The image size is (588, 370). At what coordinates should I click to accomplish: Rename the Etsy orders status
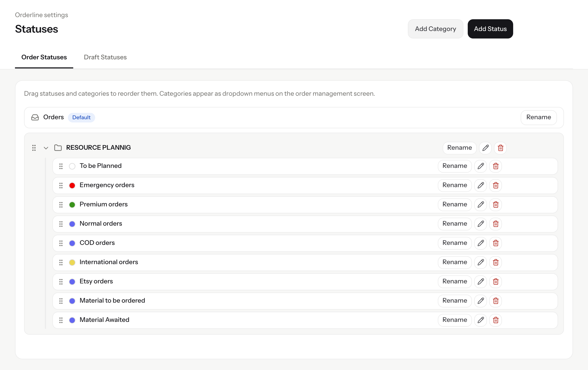455,282
